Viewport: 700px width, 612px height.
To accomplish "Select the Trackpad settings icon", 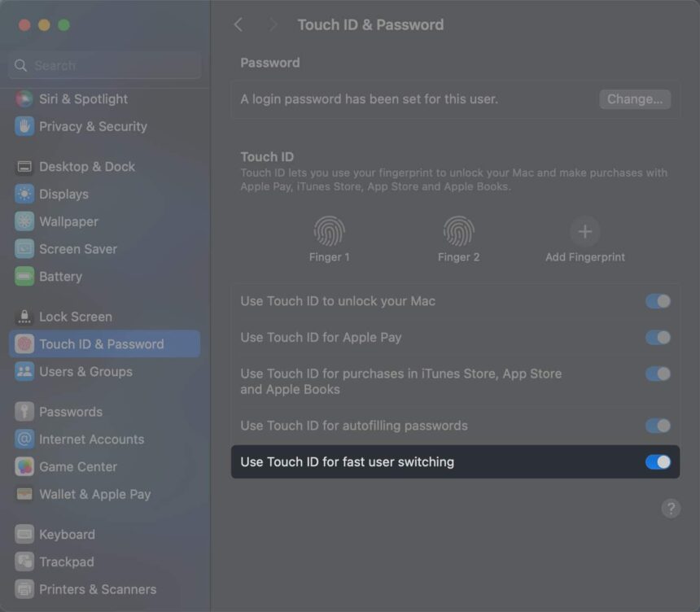I will tap(66, 562).
